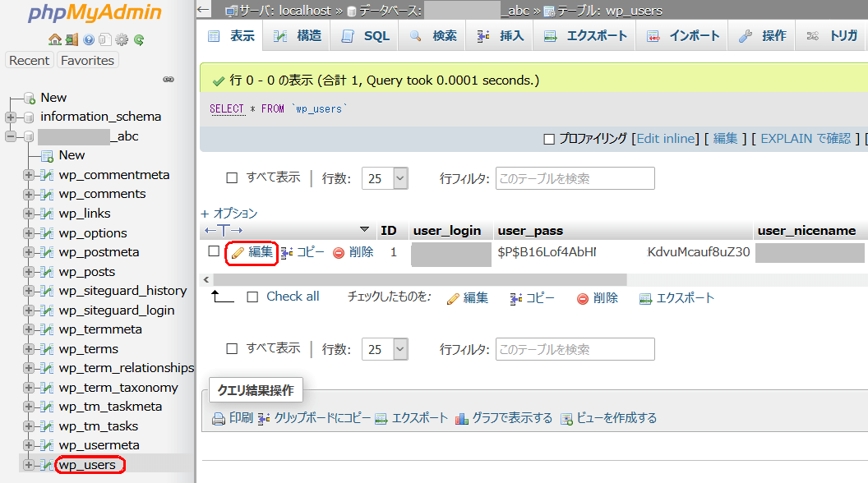Click the docs page icon beside help

(x=105, y=39)
